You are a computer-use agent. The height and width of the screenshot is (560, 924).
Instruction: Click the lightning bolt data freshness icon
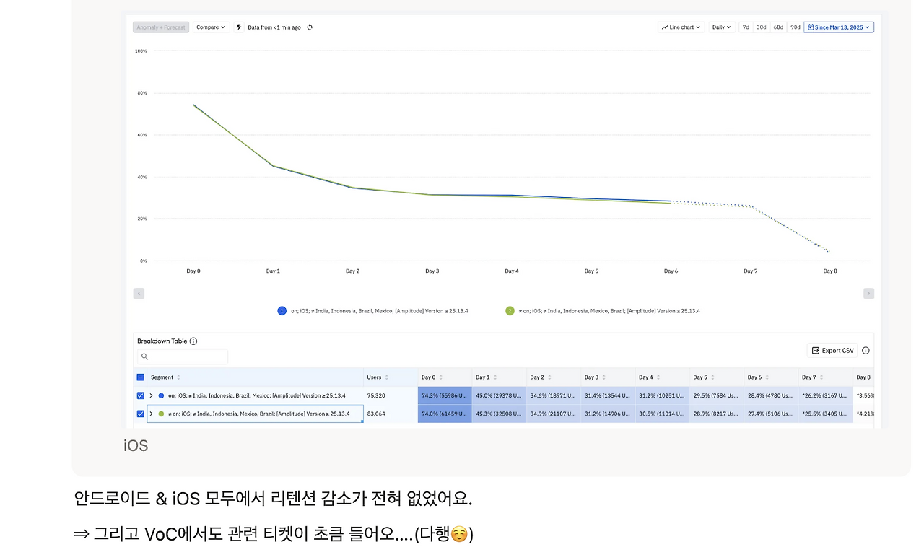point(238,27)
